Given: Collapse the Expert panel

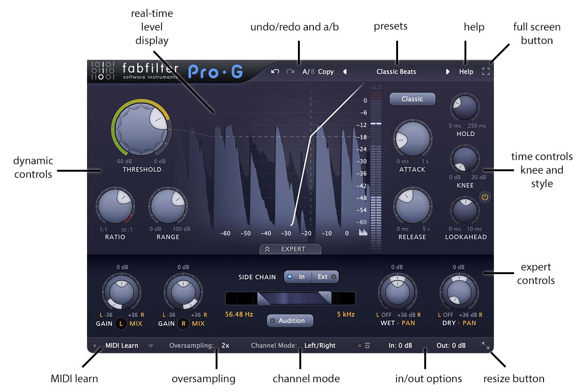Looking at the screenshot, I should tap(290, 249).
